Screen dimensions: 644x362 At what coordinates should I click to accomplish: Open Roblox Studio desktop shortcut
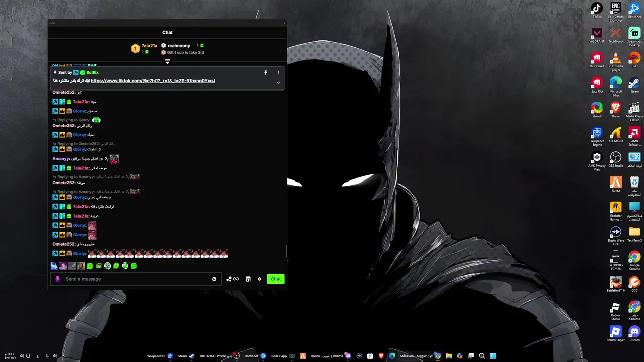click(616, 311)
